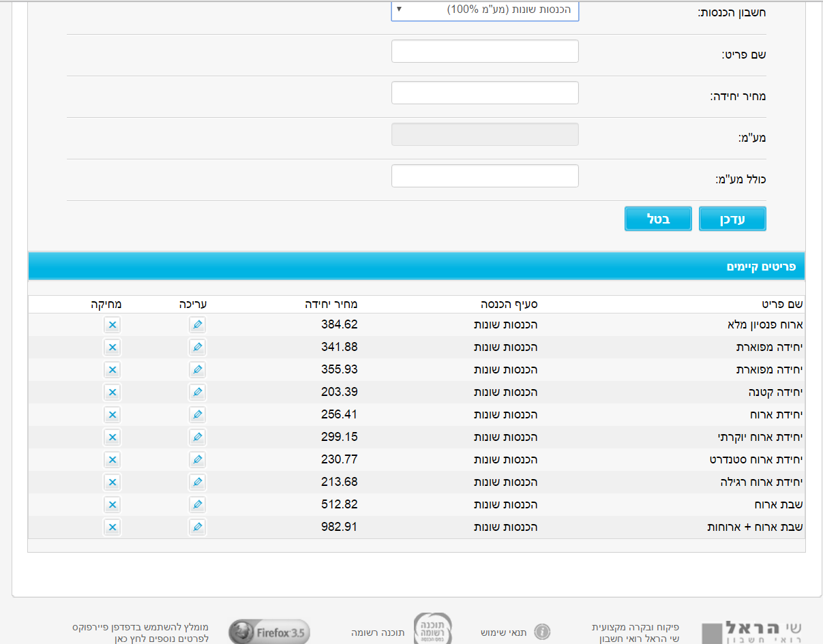This screenshot has height=644, width=823.
Task: Select the price value 213.68
Action: pos(340,482)
